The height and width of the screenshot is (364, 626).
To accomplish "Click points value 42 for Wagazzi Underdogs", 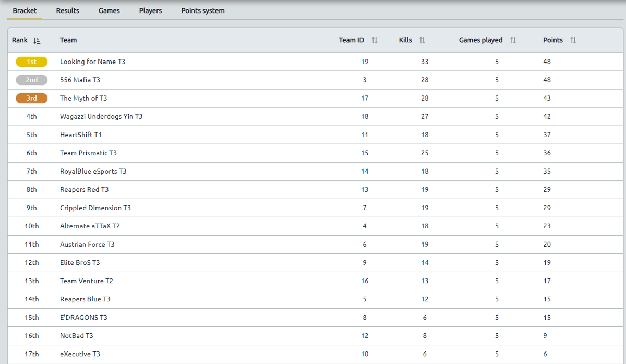I will click(x=547, y=116).
